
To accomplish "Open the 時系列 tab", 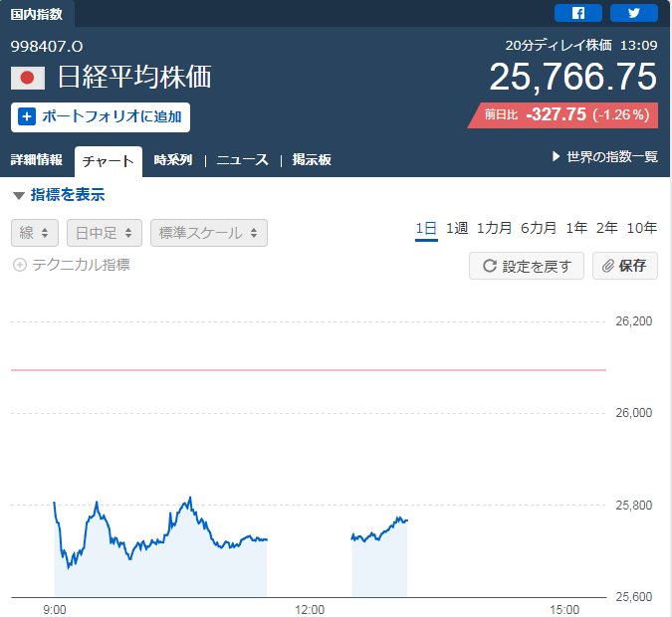I will 173,160.
